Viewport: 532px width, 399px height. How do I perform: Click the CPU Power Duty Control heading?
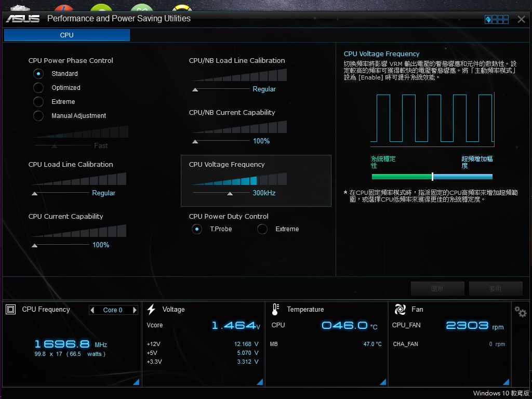click(229, 217)
